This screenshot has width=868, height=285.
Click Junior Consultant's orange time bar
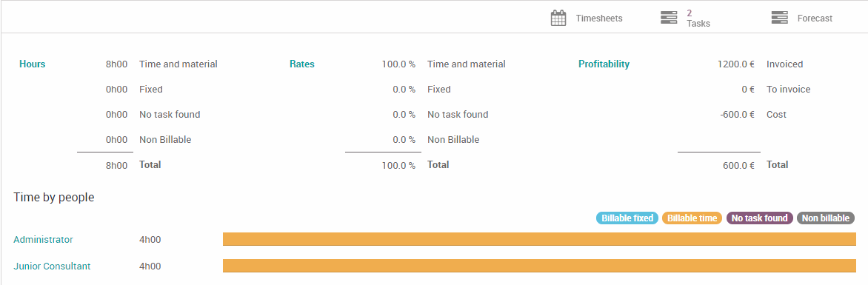pos(539,266)
